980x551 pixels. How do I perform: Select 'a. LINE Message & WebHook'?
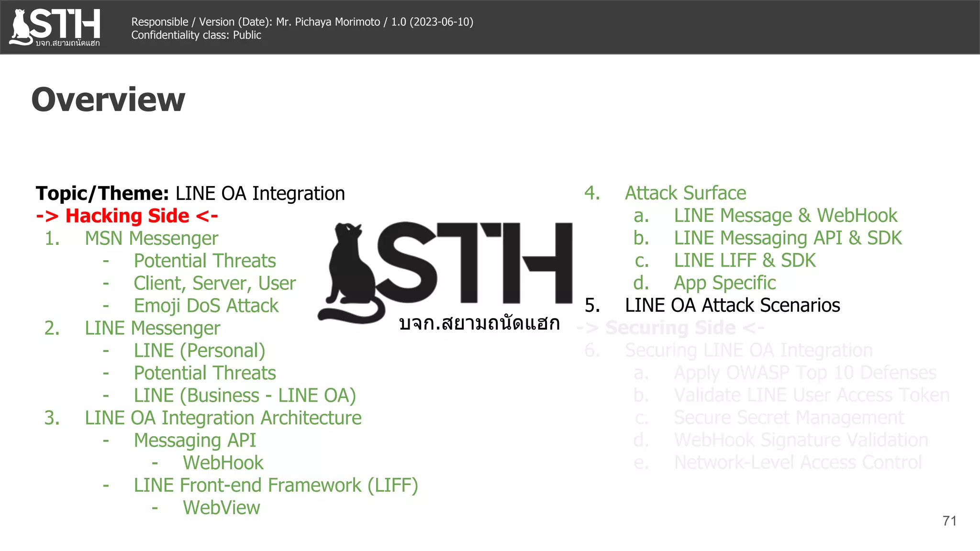(765, 216)
